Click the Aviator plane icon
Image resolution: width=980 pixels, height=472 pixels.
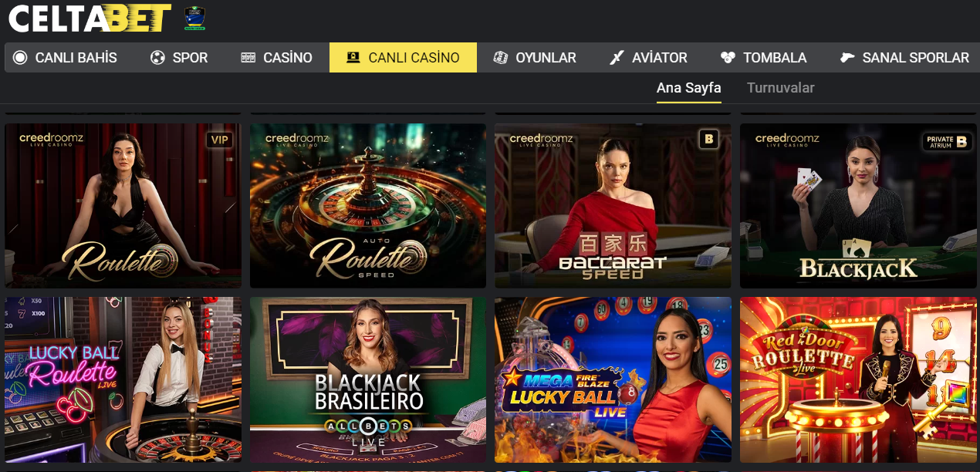point(617,58)
